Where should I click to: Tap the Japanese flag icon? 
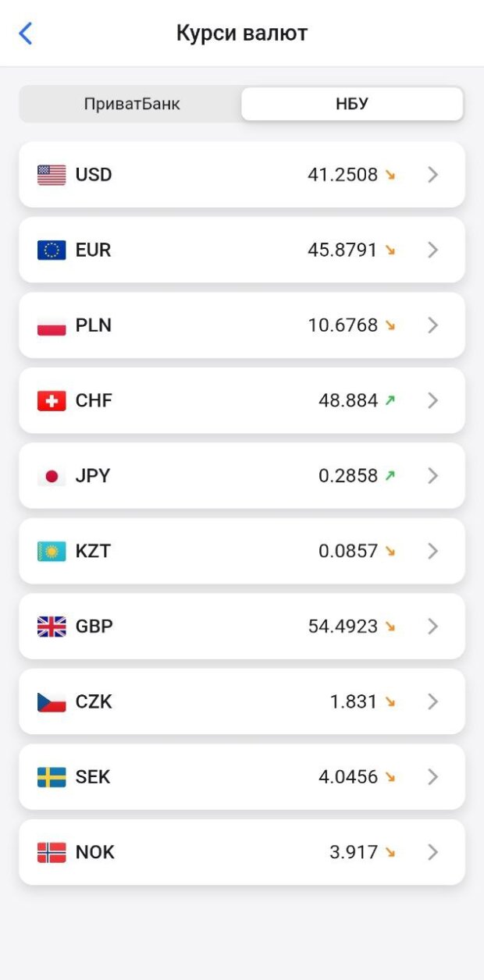[52, 476]
